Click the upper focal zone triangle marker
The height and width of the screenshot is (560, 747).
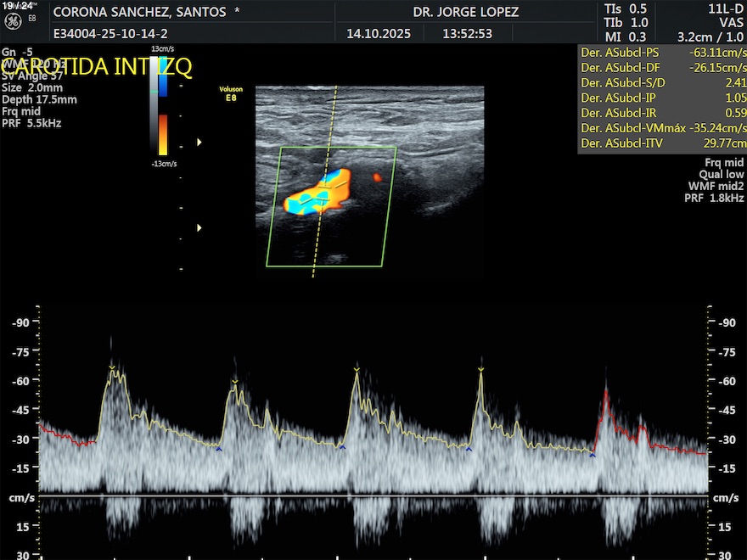[199, 143]
